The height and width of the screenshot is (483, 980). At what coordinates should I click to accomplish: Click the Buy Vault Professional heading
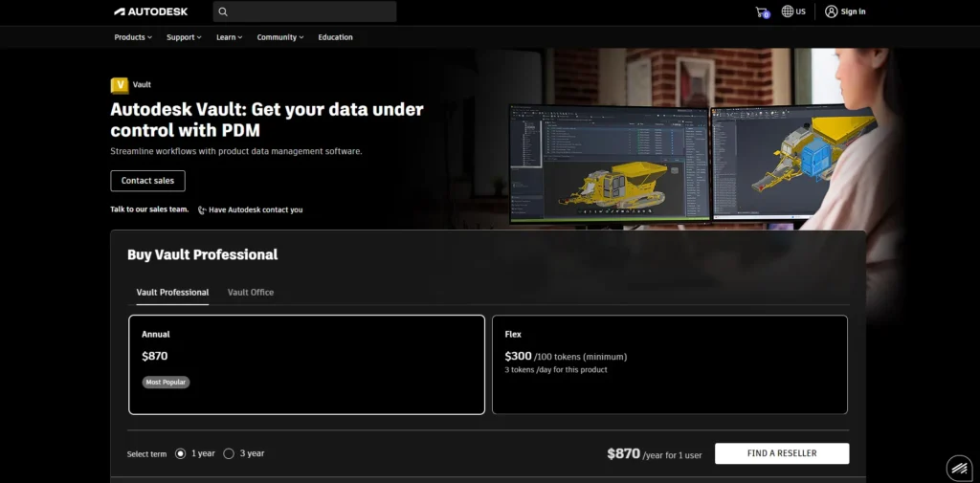pos(203,255)
